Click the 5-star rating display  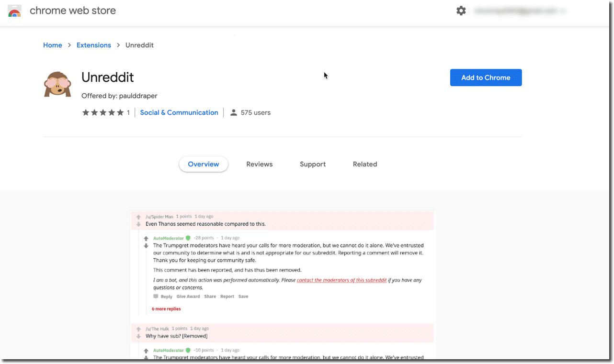103,112
